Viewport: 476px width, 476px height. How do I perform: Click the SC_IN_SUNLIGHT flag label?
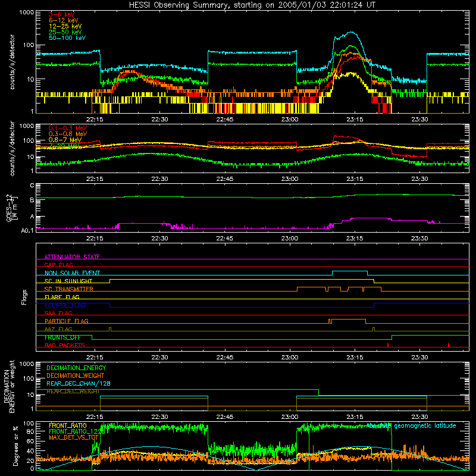point(68,281)
